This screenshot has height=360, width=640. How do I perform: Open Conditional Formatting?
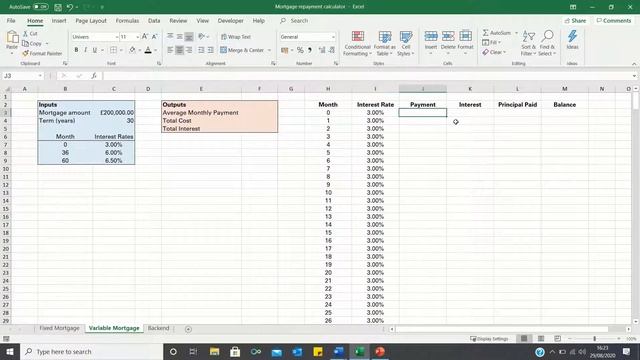point(358,43)
